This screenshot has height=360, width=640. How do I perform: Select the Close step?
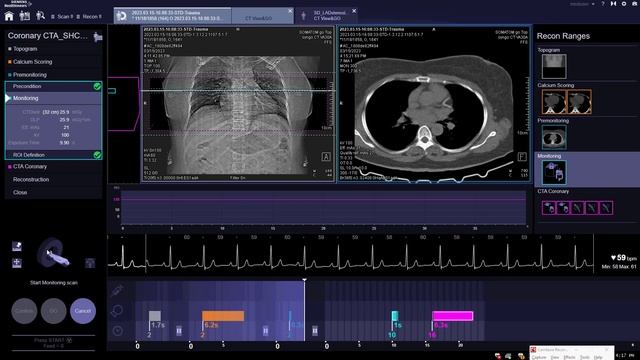[x=53, y=192]
